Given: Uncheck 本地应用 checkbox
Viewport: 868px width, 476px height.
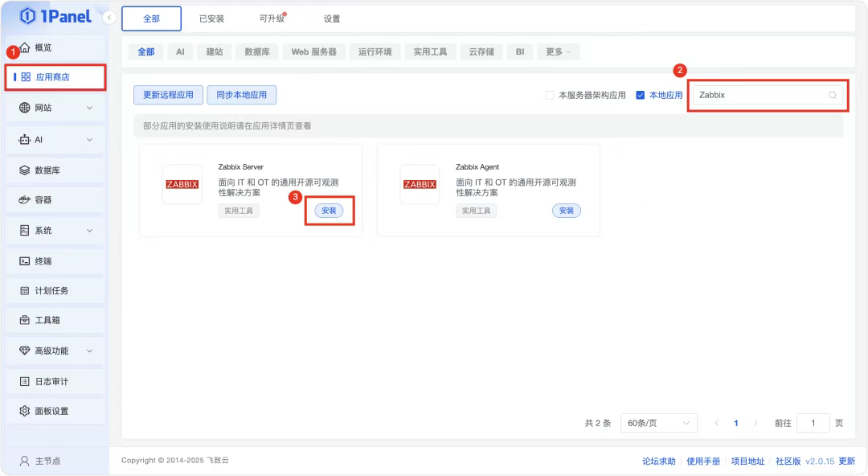Looking at the screenshot, I should 641,95.
